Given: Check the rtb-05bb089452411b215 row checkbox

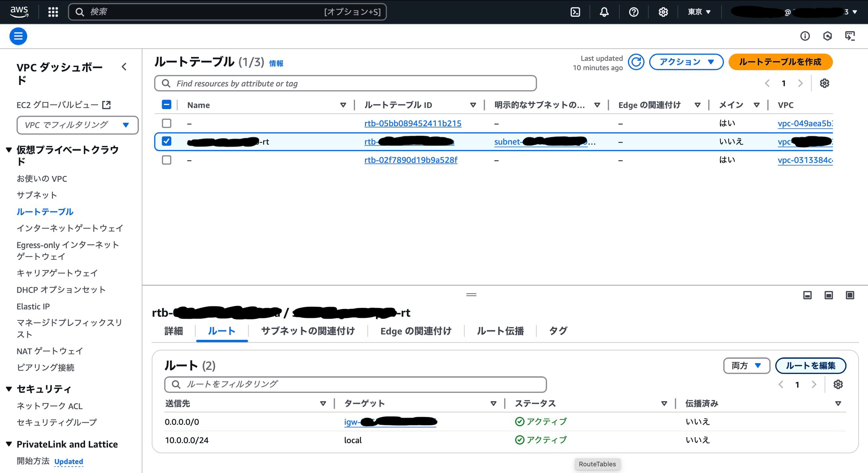Looking at the screenshot, I should pyautogui.click(x=166, y=123).
